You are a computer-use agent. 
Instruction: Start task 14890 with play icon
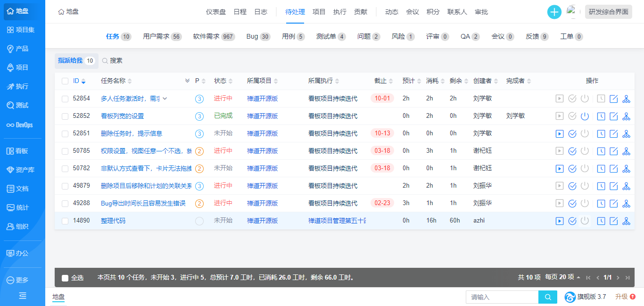click(x=560, y=221)
